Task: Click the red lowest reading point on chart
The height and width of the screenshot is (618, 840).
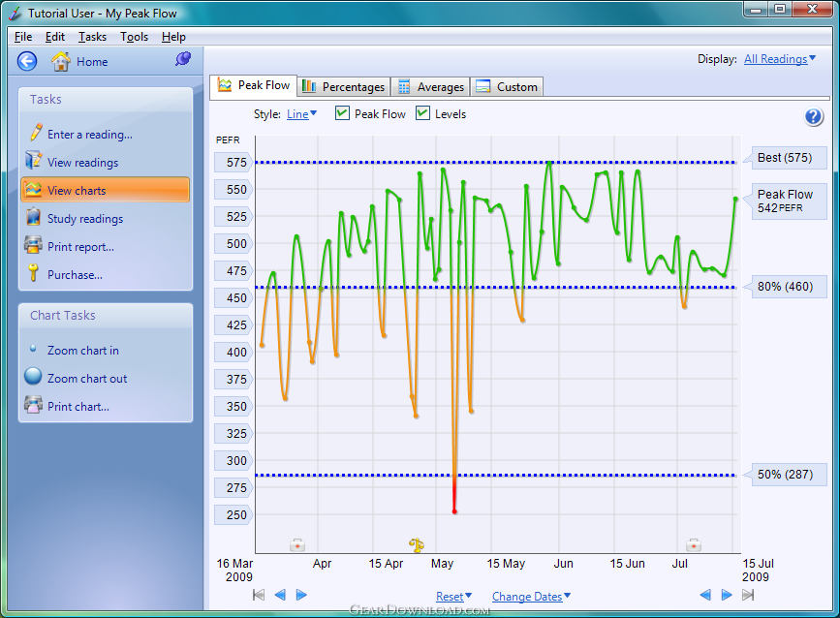Action: click(x=454, y=511)
